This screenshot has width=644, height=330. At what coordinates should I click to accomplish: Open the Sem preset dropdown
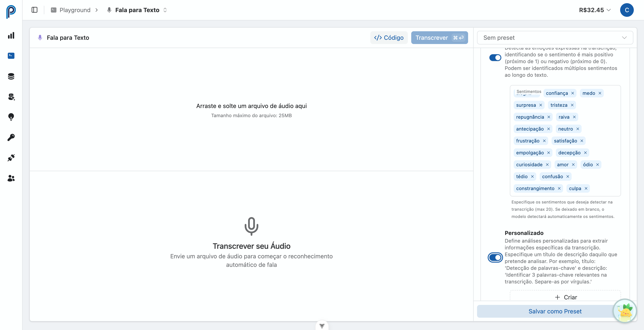[x=555, y=38]
